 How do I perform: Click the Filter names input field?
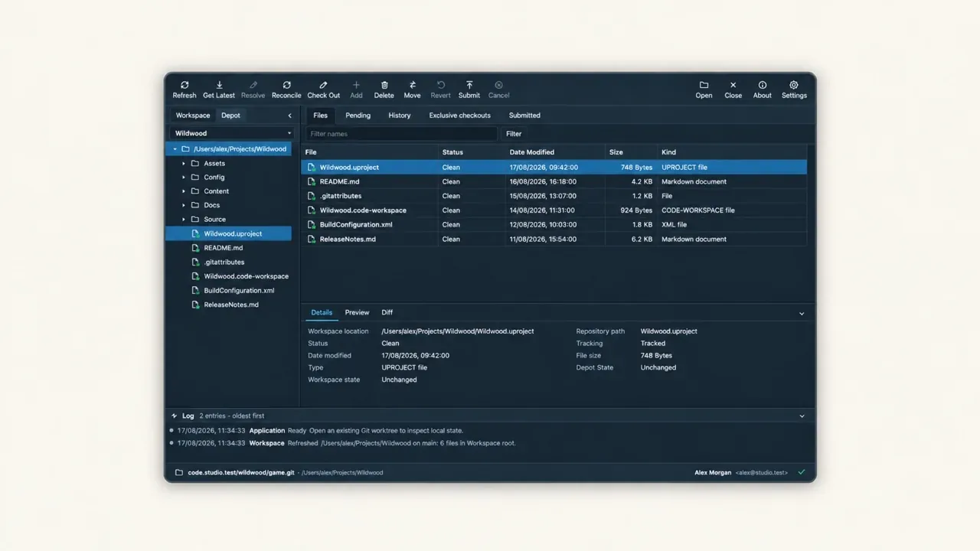coord(402,134)
